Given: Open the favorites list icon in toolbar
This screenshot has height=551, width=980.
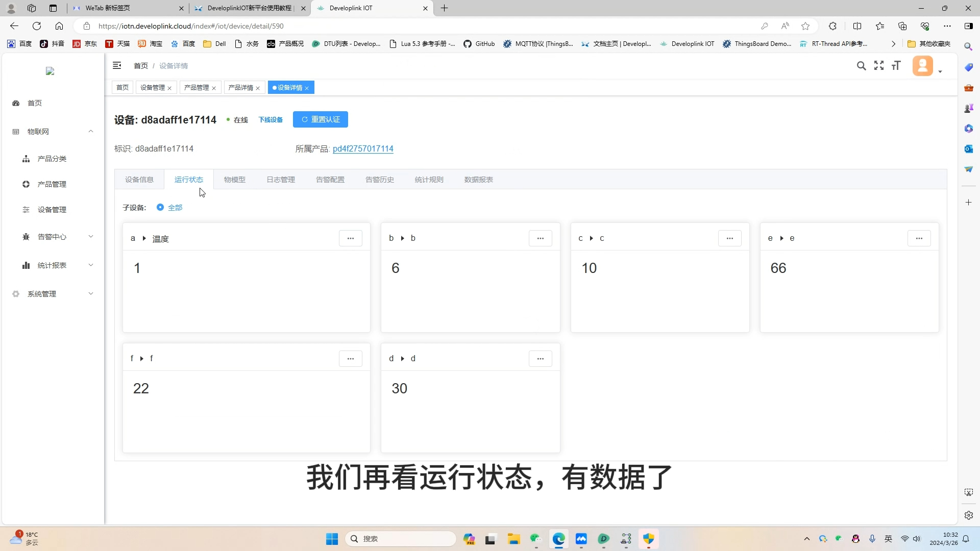Looking at the screenshot, I should click(x=880, y=26).
